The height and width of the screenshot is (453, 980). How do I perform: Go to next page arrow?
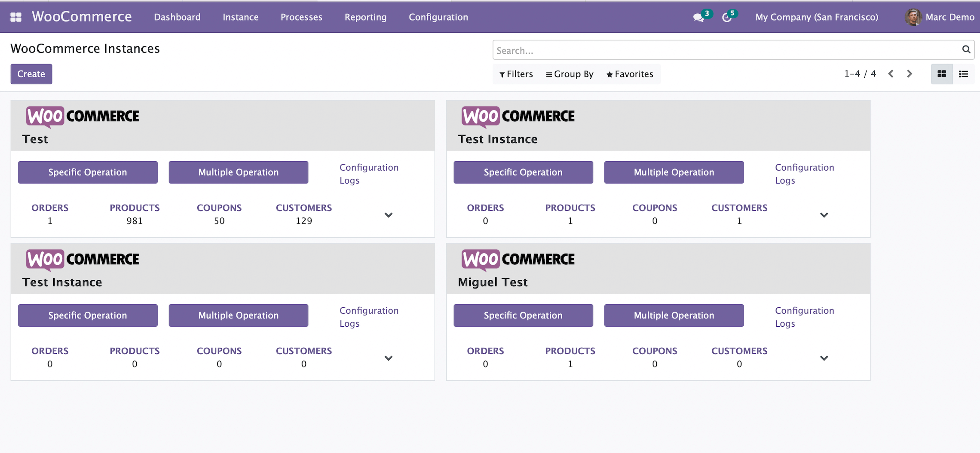tap(910, 74)
